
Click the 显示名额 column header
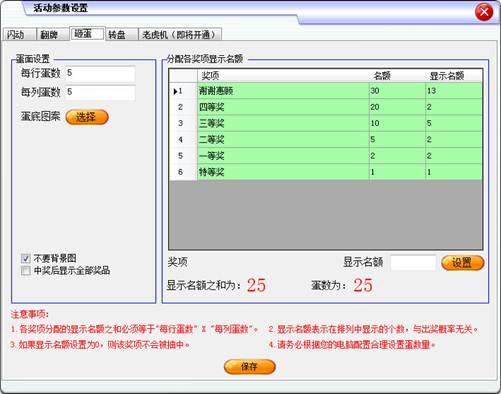click(x=454, y=76)
